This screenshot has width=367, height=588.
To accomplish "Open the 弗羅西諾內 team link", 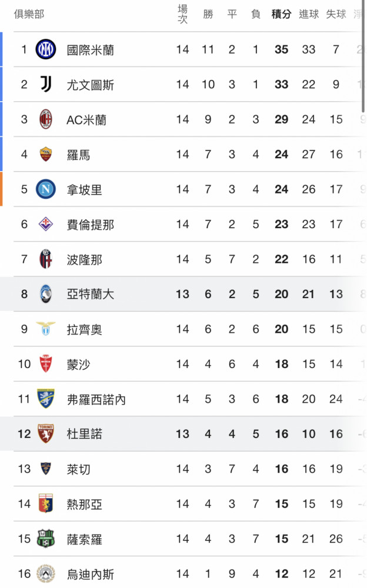I will click(x=96, y=399).
